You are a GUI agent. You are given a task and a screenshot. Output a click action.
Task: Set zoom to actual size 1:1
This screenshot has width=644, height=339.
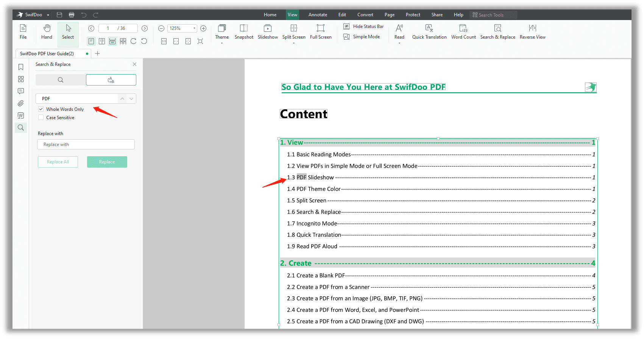tap(164, 41)
